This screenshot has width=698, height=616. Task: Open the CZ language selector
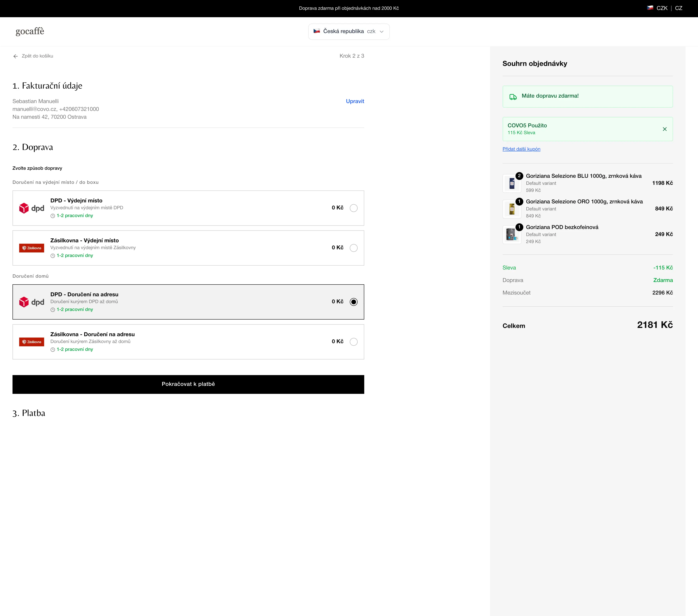(x=679, y=8)
